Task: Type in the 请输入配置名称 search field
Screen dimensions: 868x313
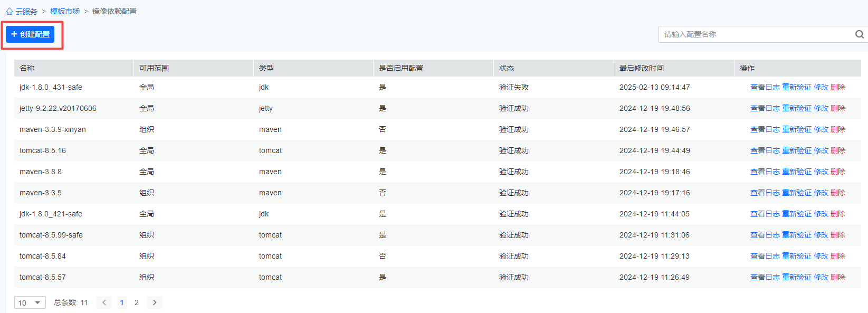Action: click(755, 34)
